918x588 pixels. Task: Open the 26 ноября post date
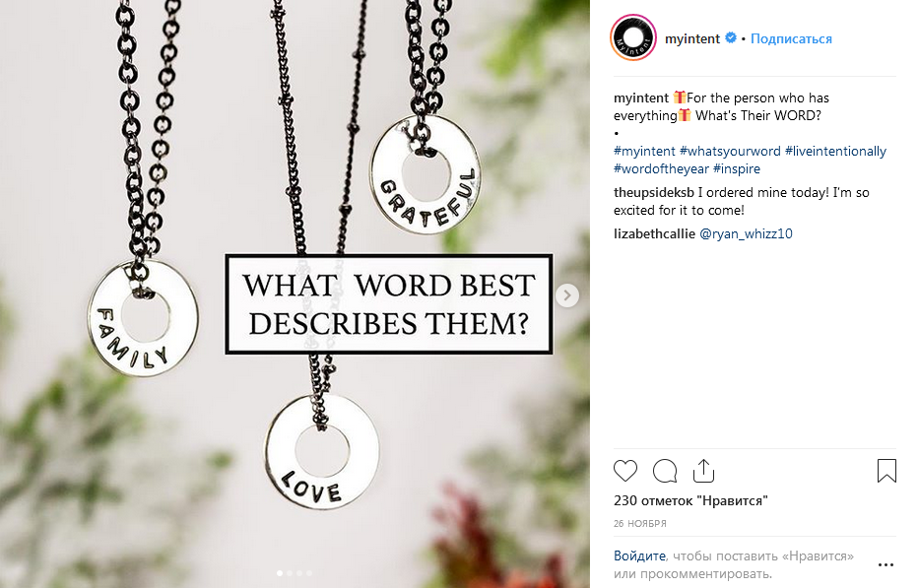(639, 524)
